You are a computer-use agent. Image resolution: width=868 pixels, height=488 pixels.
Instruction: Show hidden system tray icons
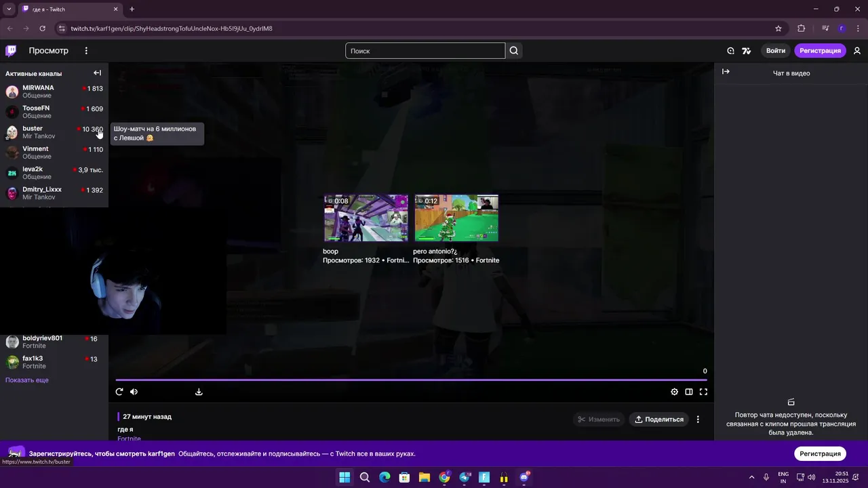(x=751, y=477)
